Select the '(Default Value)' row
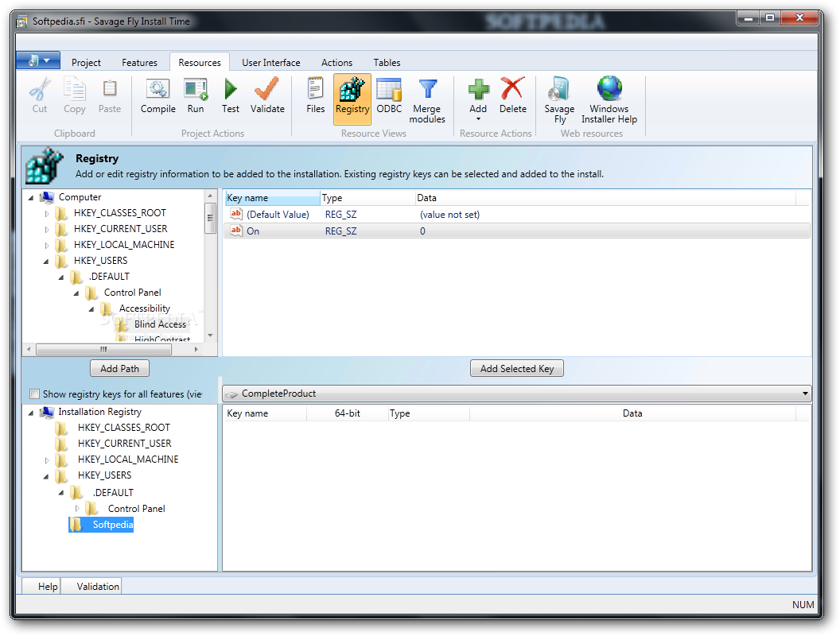The width and height of the screenshot is (840, 636). click(517, 215)
